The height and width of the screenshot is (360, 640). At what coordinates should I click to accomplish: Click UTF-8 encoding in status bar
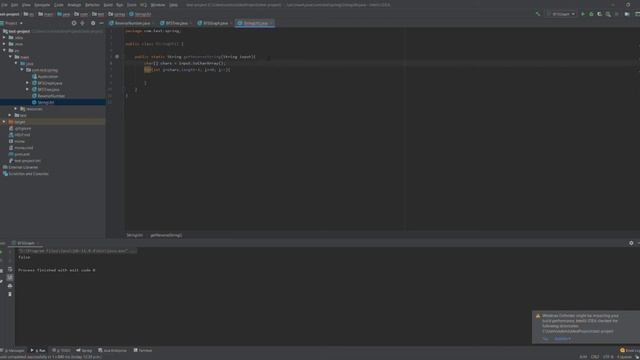(608, 357)
